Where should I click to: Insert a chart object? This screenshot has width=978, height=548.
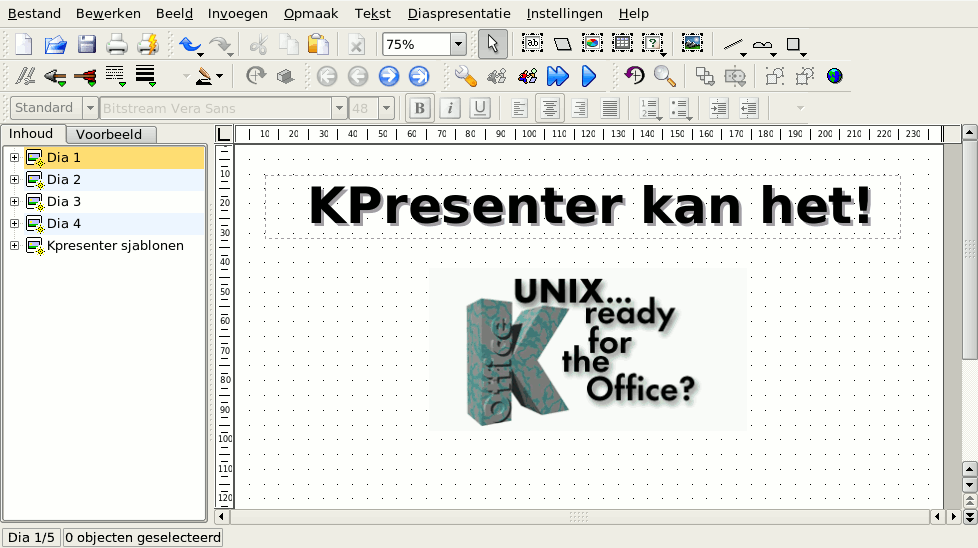point(592,44)
